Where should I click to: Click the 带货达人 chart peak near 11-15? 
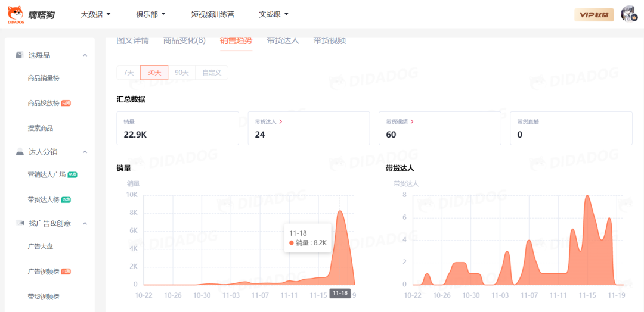[587, 196]
